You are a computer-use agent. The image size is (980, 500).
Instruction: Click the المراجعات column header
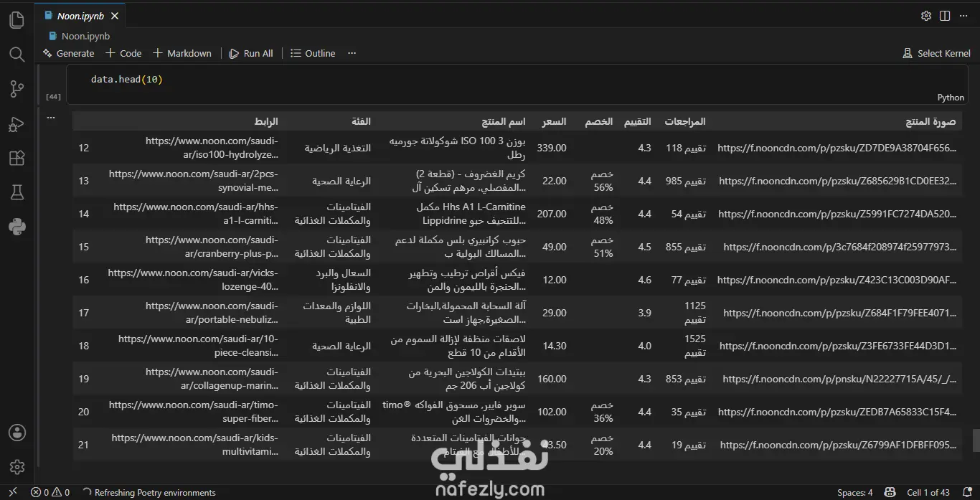(684, 121)
